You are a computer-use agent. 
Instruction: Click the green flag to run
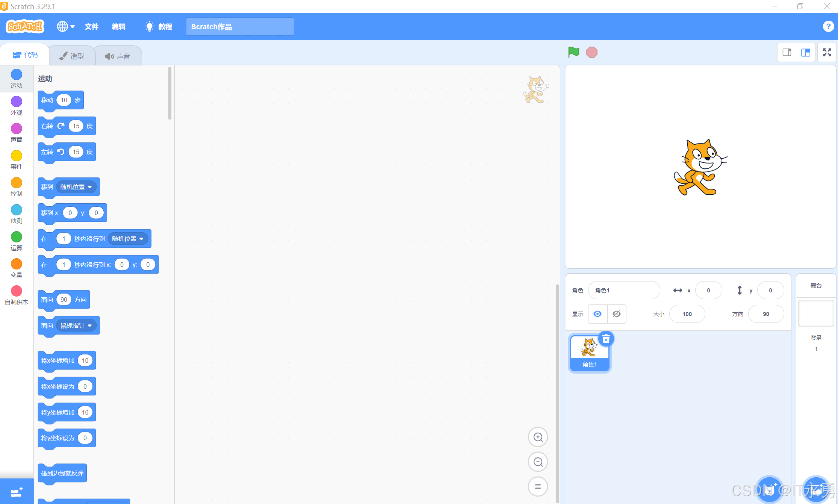click(573, 52)
